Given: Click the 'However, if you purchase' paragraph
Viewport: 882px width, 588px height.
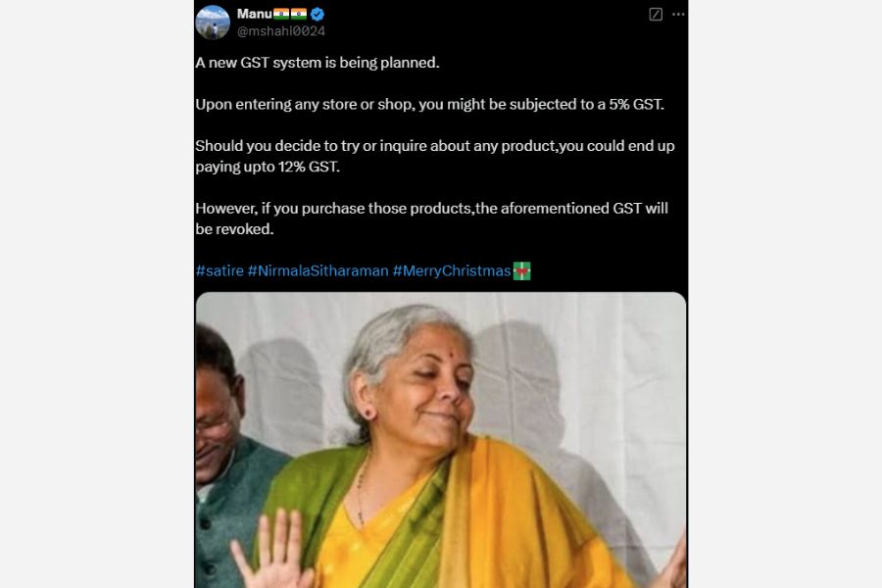Looking at the screenshot, I should click(431, 219).
